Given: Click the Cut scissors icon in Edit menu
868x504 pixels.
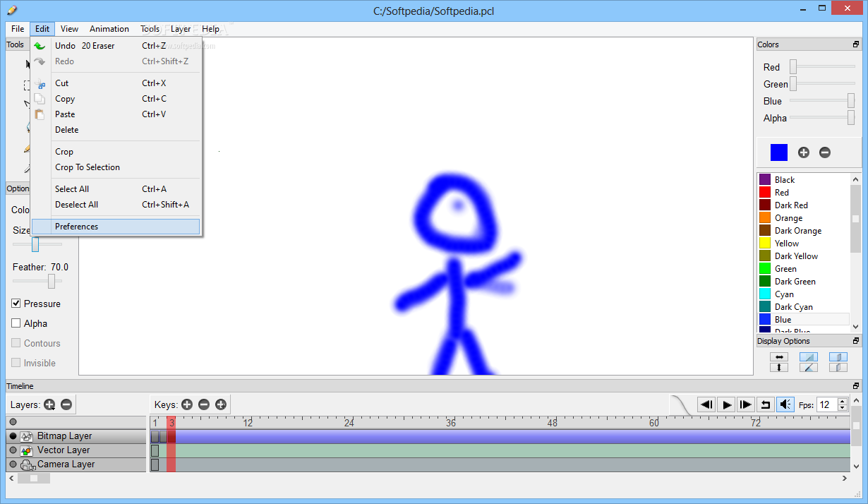Looking at the screenshot, I should click(40, 83).
